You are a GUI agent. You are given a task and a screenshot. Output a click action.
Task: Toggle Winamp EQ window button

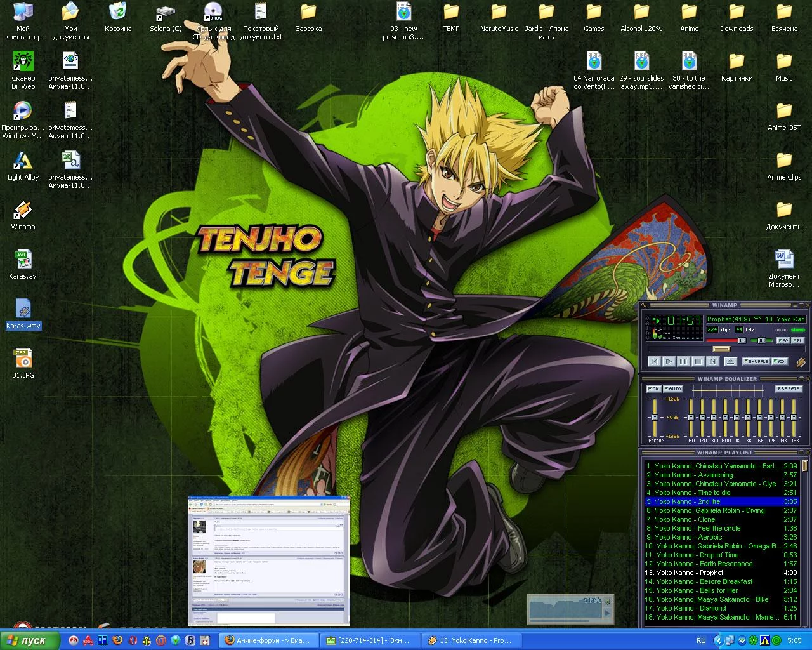pos(783,341)
